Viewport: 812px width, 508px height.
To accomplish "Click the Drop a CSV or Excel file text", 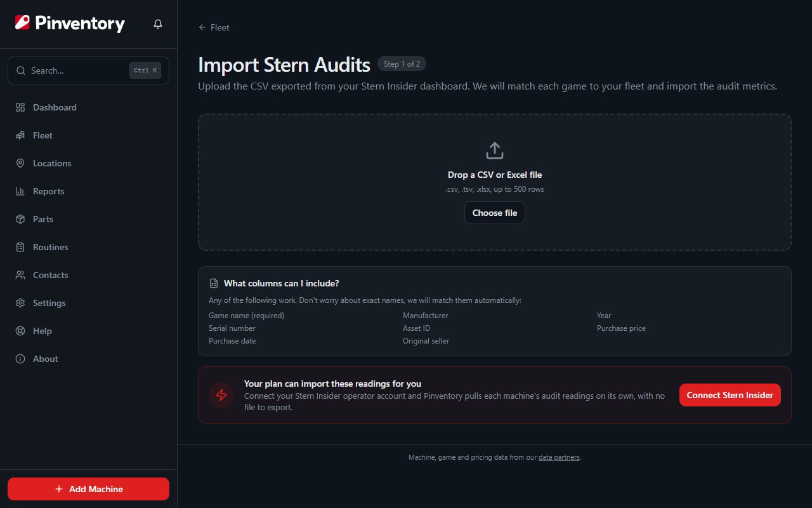I will 495,175.
